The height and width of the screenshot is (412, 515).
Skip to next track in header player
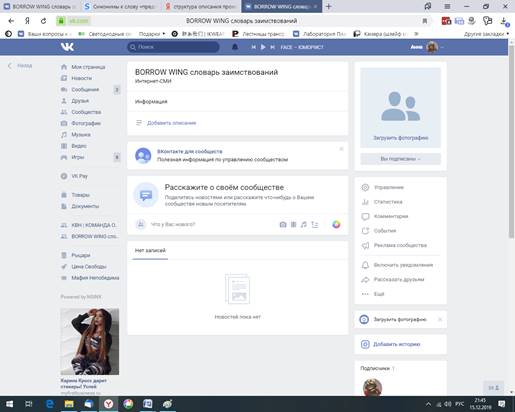pyautogui.click(x=272, y=47)
